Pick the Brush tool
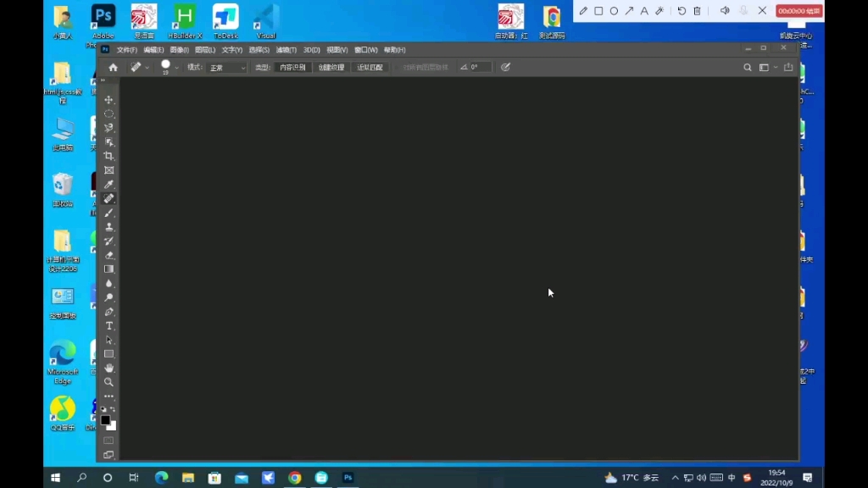868x488 pixels. [x=108, y=213]
